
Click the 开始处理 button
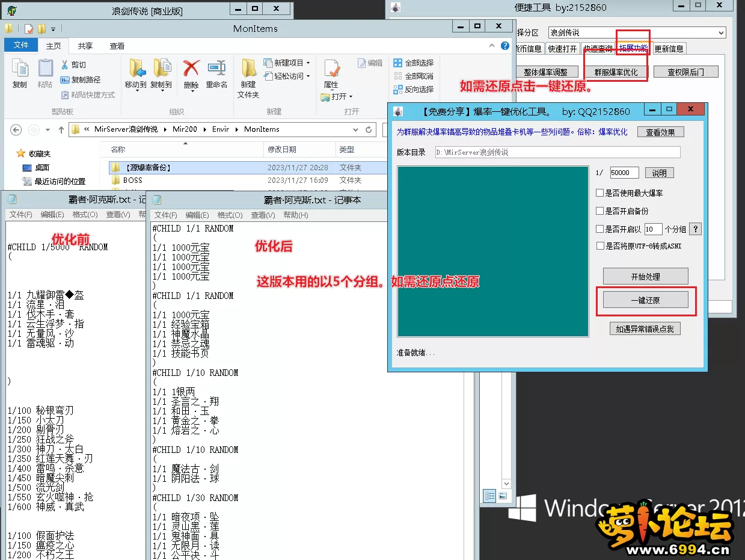(x=645, y=277)
